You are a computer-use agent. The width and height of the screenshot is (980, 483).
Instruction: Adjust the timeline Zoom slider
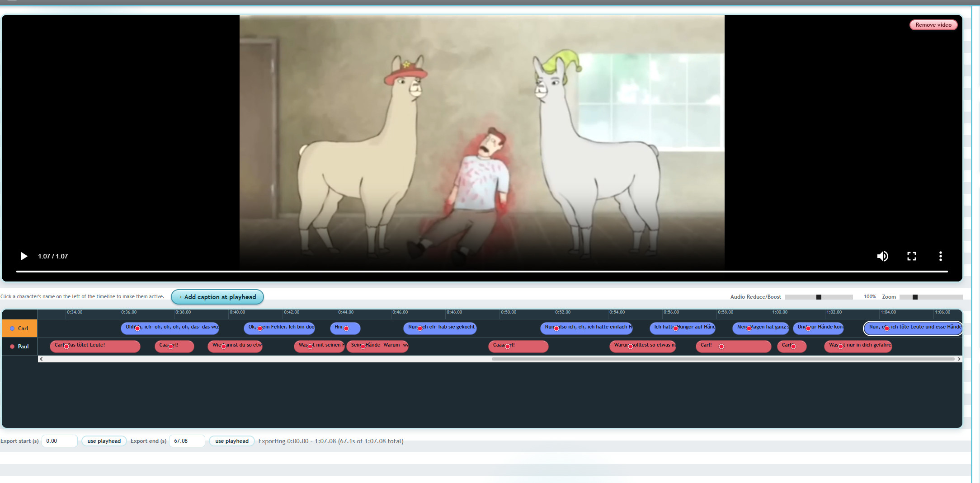931,297
